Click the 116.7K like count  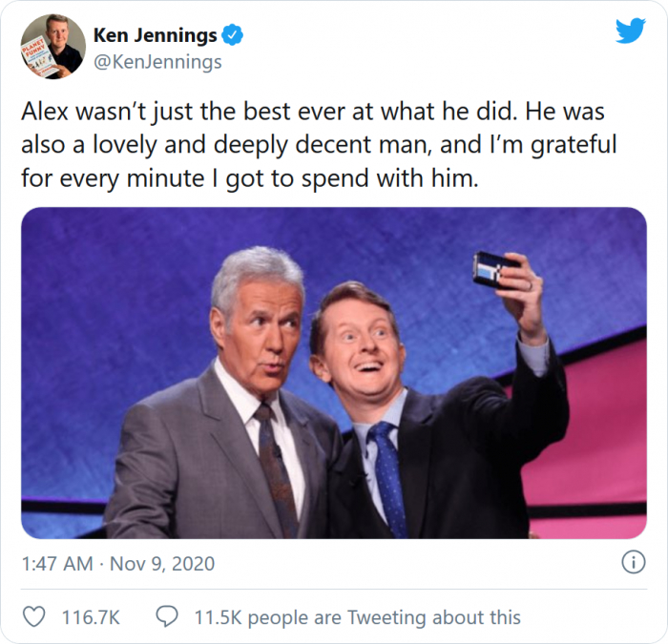click(x=91, y=617)
